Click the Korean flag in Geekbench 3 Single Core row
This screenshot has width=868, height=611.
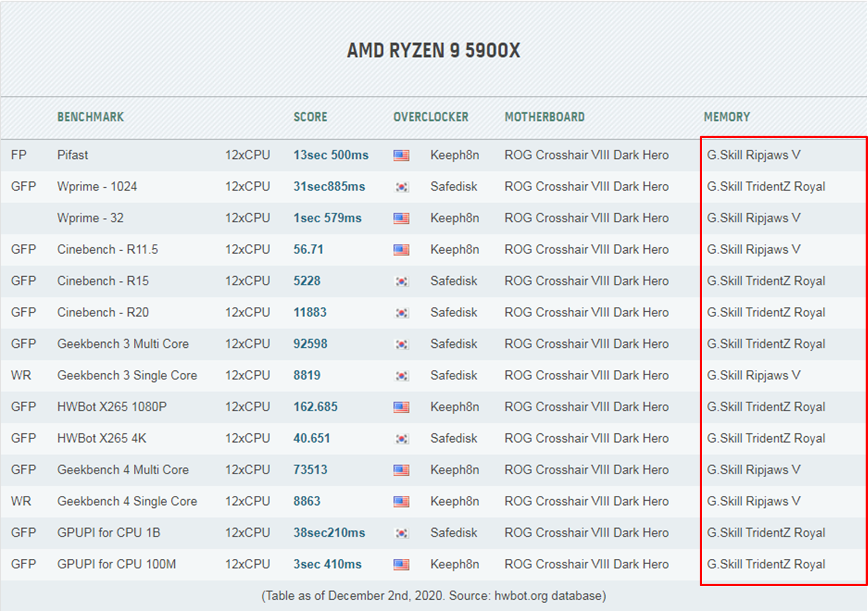(x=401, y=376)
